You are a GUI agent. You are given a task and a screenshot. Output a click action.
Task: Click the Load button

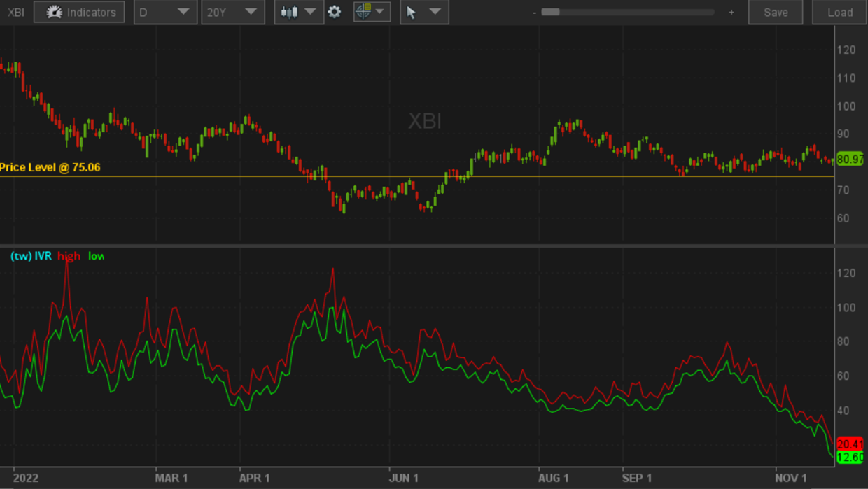click(x=840, y=12)
